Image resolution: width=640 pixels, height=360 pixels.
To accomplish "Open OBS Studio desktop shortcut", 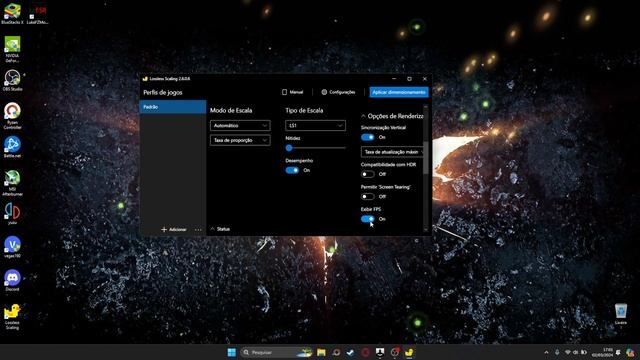I will pos(12,80).
